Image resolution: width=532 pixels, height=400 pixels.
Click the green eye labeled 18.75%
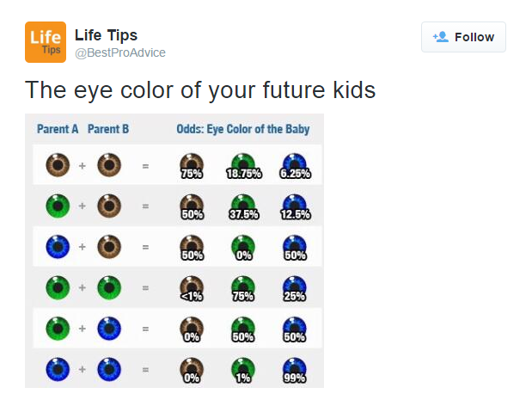[243, 166]
